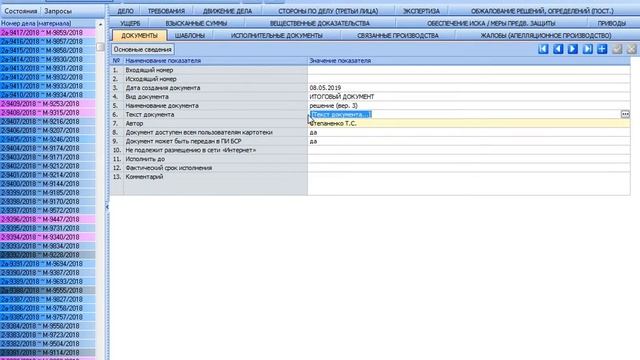
Task: Open ОБЖАЛОВАНИЕ РЕШЕНИЙ, ОПРЕДЕЛЕНИЙ tab
Action: point(542,11)
